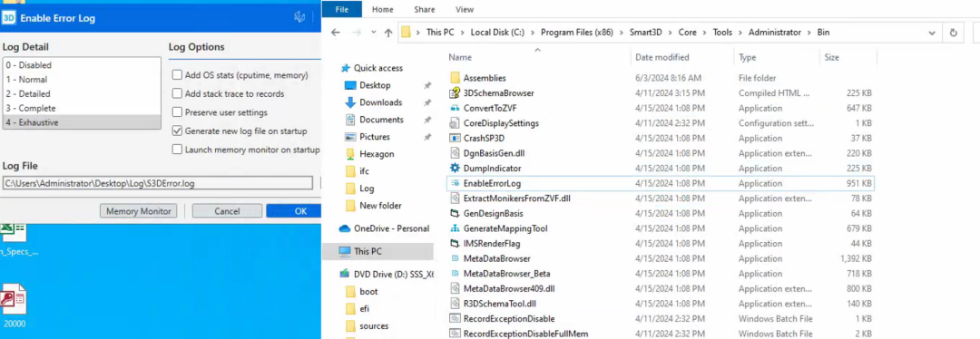
Task: Refresh the Bin folder view
Action: pyautogui.click(x=953, y=33)
